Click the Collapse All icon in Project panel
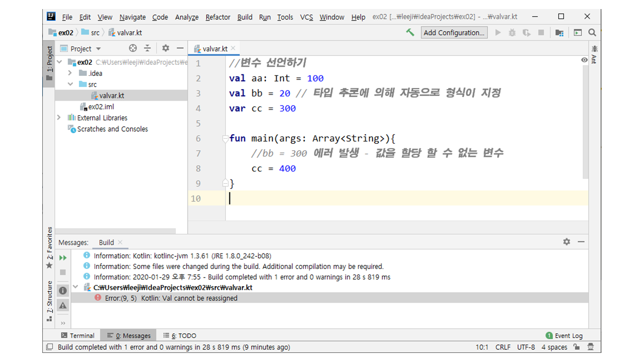The image size is (644, 362). click(x=147, y=48)
